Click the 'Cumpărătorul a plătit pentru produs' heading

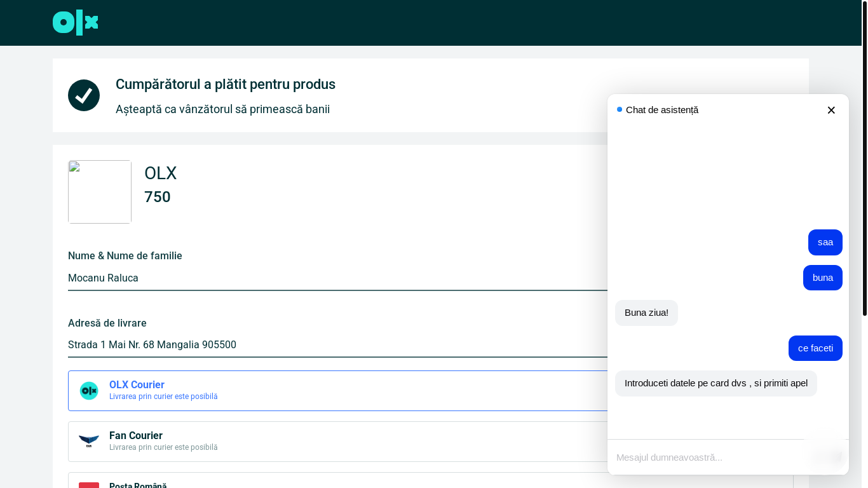[226, 85]
